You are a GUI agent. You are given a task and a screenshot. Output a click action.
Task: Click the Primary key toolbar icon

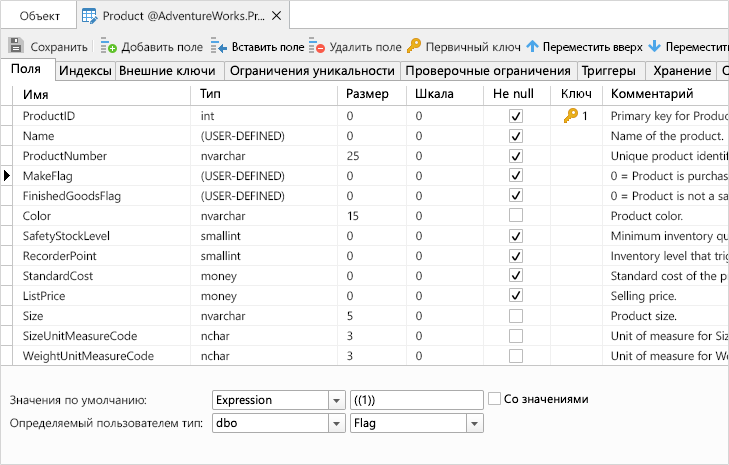414,46
